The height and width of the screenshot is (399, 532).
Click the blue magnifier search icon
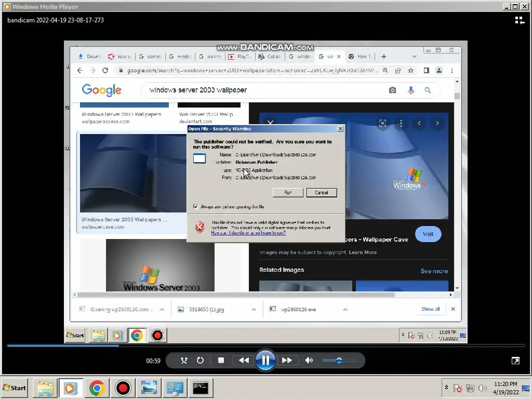[428, 90]
